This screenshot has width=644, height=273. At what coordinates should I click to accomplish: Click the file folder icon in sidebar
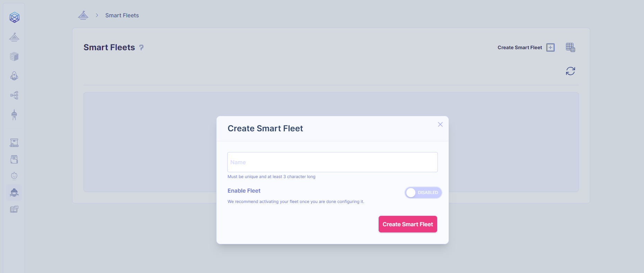tap(14, 159)
